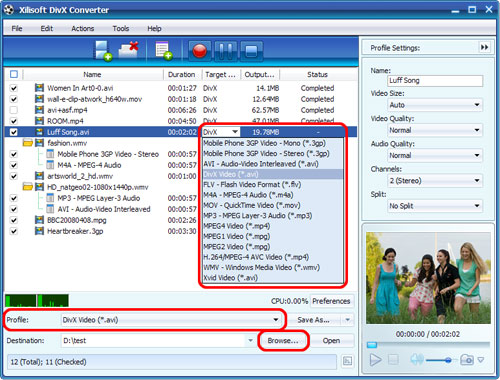500x380 pixels.
Task: Open the Edit menu
Action: point(47,29)
